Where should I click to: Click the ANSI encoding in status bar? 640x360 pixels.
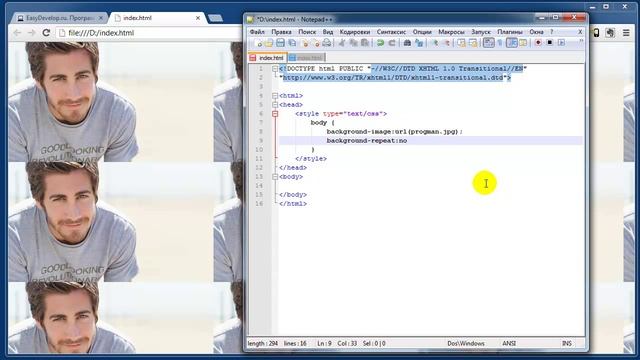[x=509, y=344]
